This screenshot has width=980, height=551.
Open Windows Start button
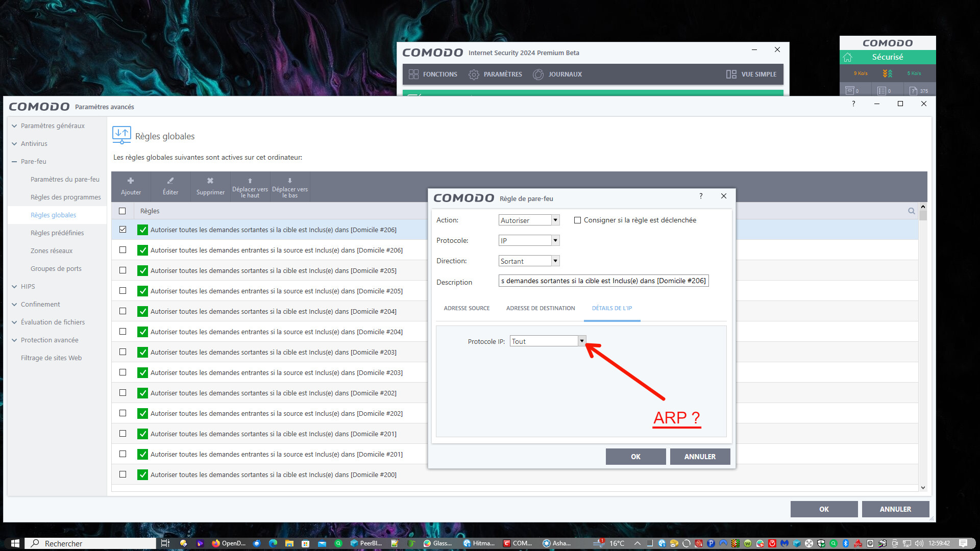coord(15,543)
